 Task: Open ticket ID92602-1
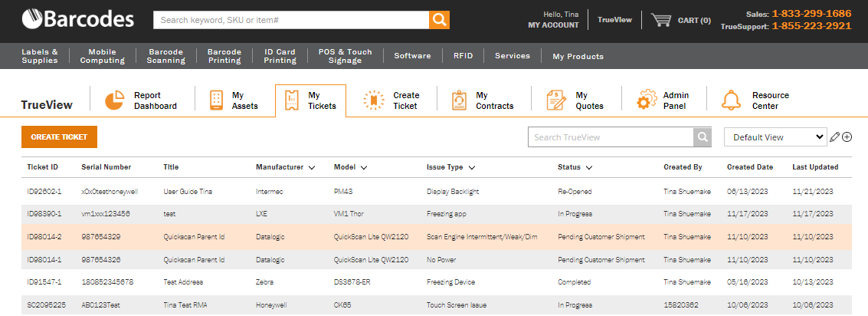point(44,191)
